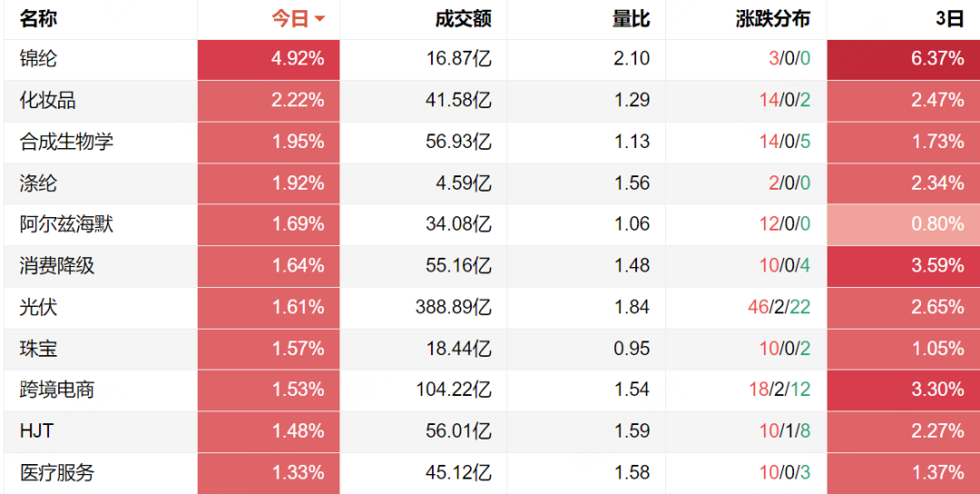Viewport: 980px width, 494px height.
Task: Click the 3日 column header
Action: 950,19
